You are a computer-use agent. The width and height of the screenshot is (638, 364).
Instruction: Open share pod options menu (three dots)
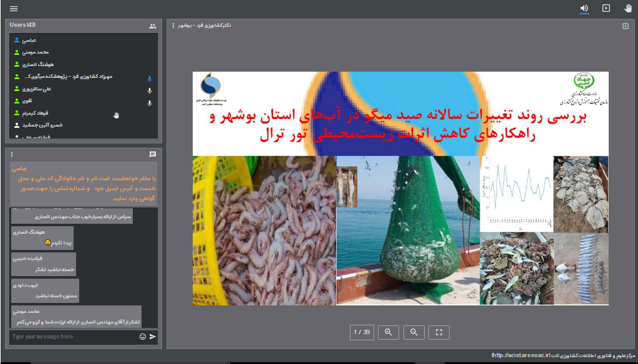pyautogui.click(x=173, y=26)
